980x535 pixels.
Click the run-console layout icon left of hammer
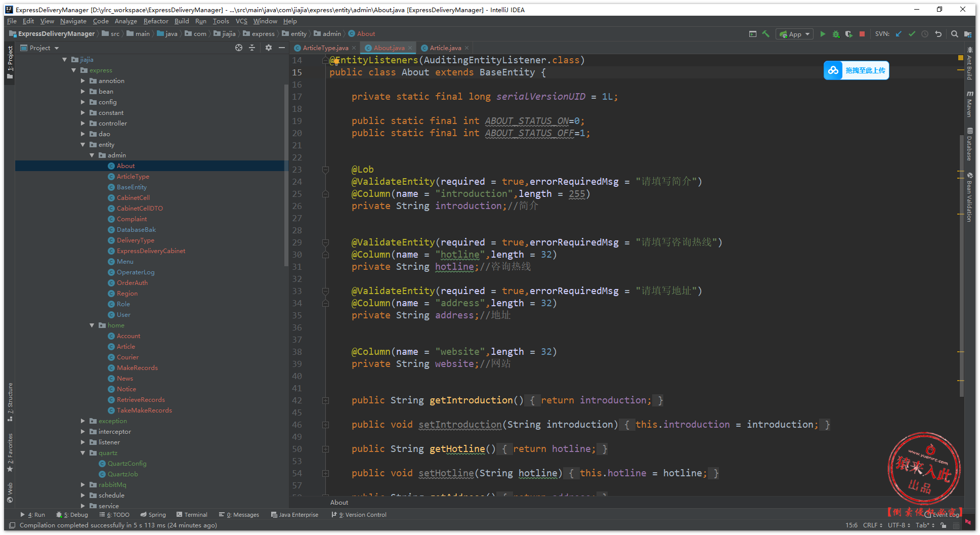coord(753,34)
